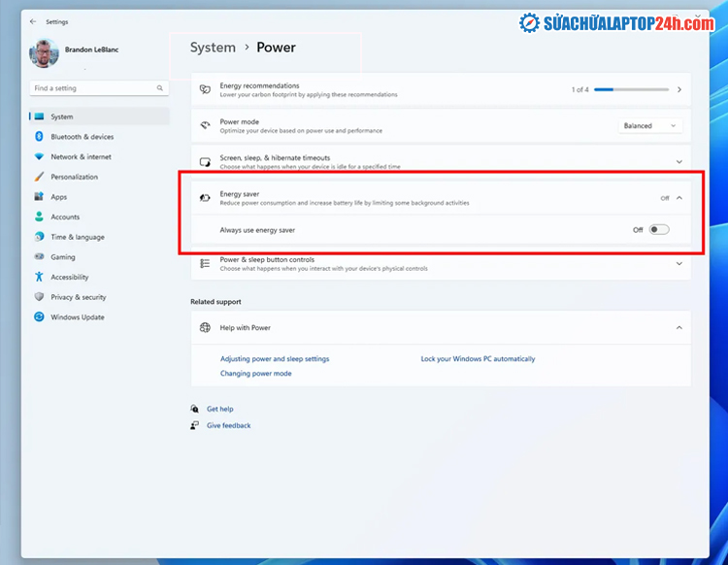Go to System in the breadcrumb
728x565 pixels.
(213, 48)
